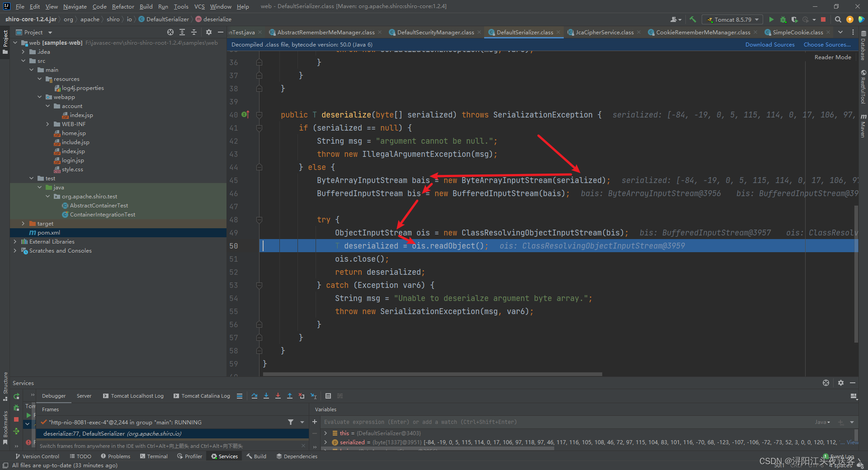The height and width of the screenshot is (470, 868).
Task: Open Project panel settings gear
Action: point(208,32)
